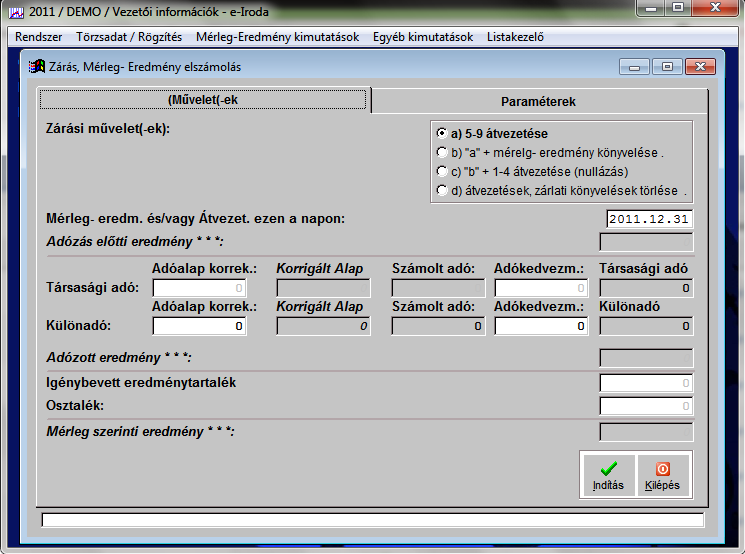Select option d) zárlati könyvelések törlése
Image resolution: width=745 pixels, height=554 pixels.
click(x=441, y=190)
